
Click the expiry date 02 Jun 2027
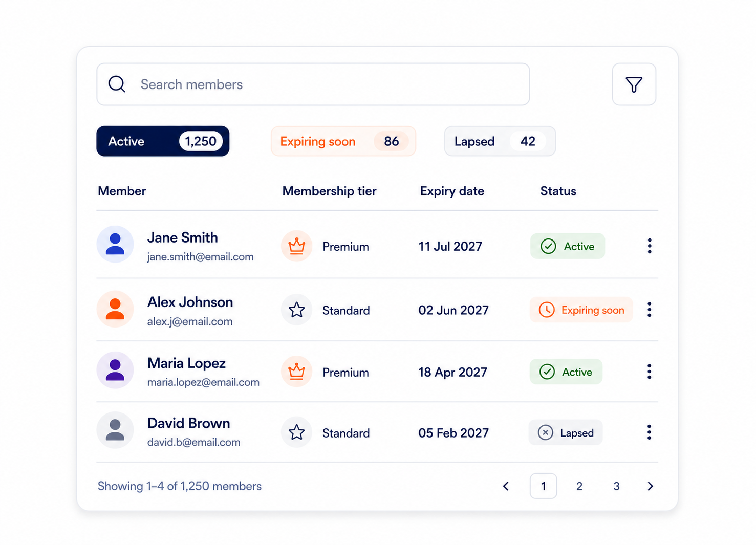(x=453, y=310)
